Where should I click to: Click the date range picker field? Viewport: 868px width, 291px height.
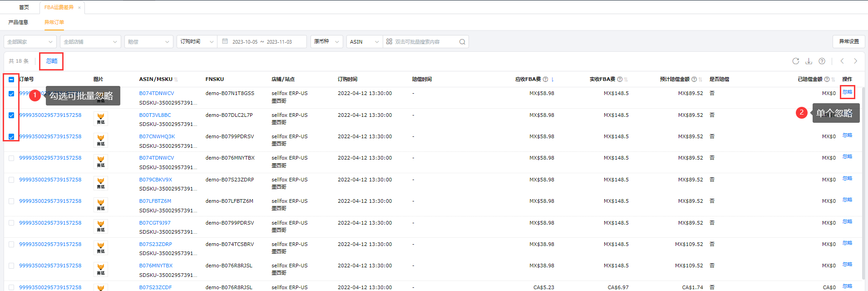(262, 42)
